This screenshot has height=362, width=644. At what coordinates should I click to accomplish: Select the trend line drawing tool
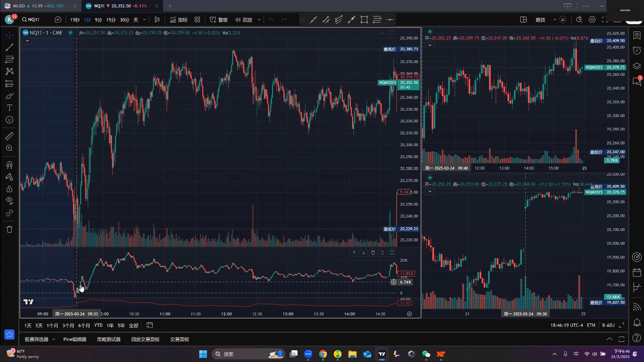[x=9, y=47]
